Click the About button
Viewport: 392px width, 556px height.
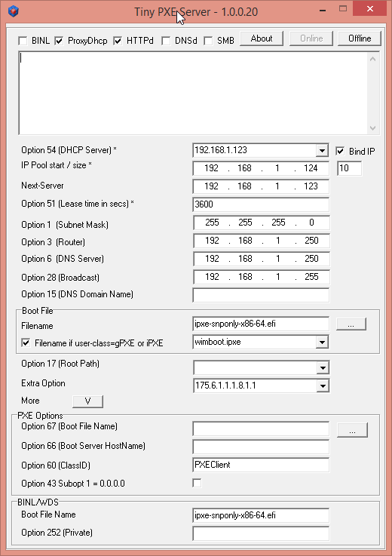click(x=262, y=38)
